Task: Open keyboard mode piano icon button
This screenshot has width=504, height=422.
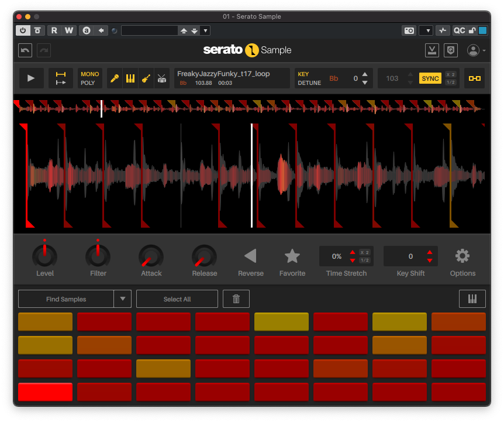Action: click(x=472, y=299)
